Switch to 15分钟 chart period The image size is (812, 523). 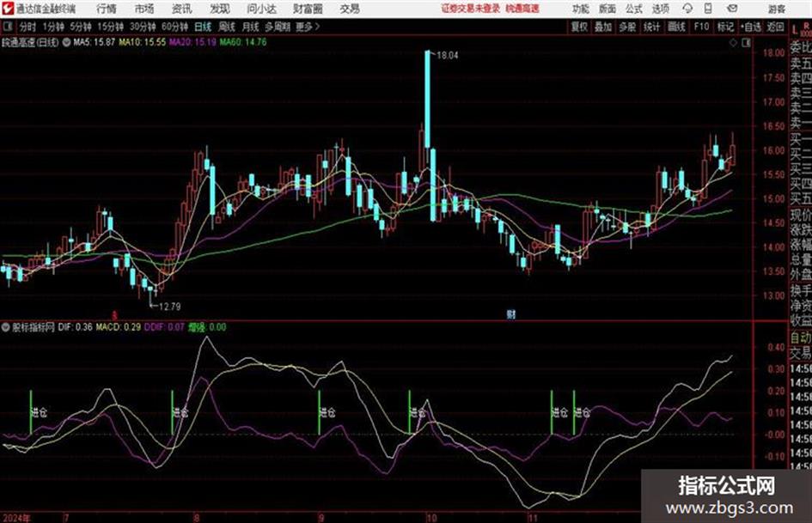point(110,27)
